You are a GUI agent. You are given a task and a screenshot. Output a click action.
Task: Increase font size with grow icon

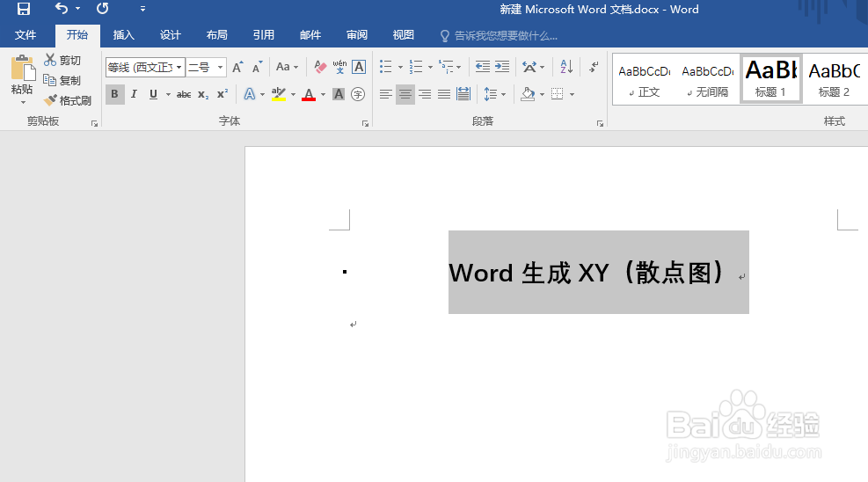tap(237, 68)
